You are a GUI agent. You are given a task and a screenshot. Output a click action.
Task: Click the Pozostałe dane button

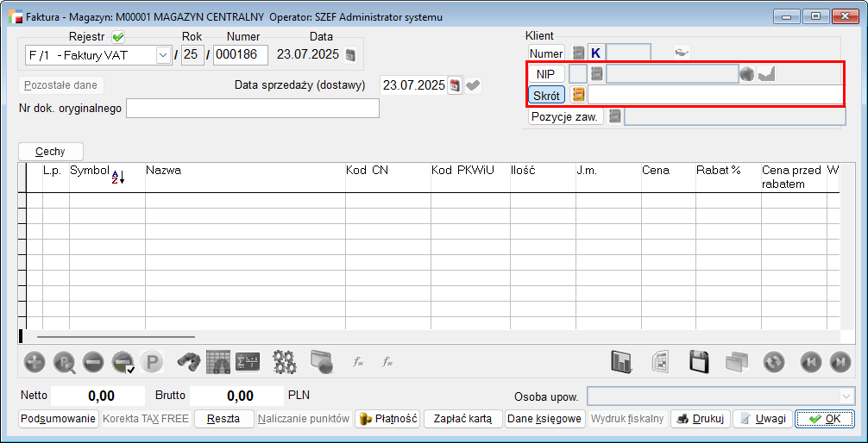point(61,85)
